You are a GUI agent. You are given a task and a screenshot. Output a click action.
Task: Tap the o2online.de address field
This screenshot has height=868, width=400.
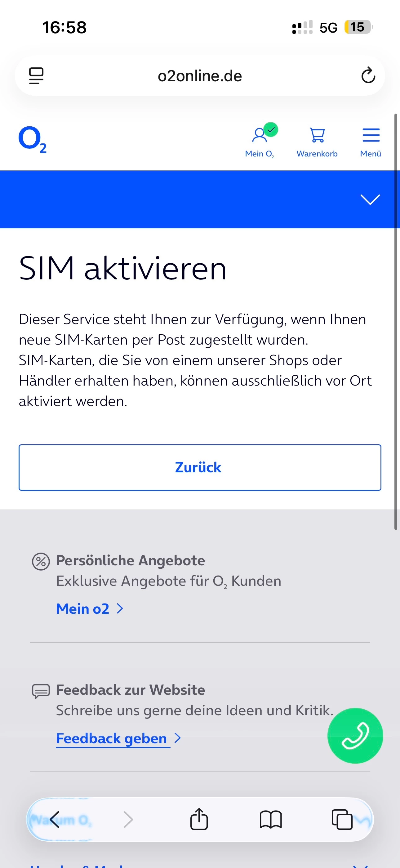(x=200, y=76)
